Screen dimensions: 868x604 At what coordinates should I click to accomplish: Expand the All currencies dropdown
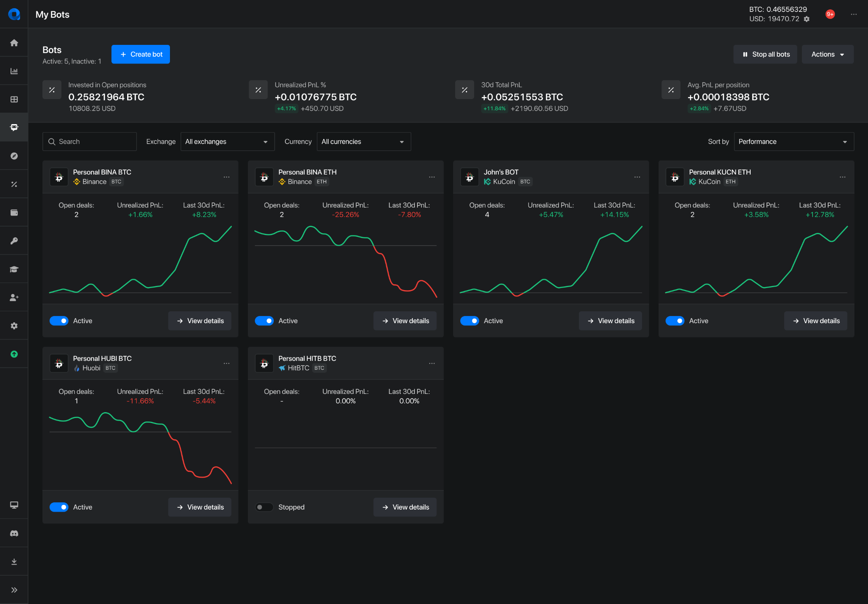[x=364, y=141]
